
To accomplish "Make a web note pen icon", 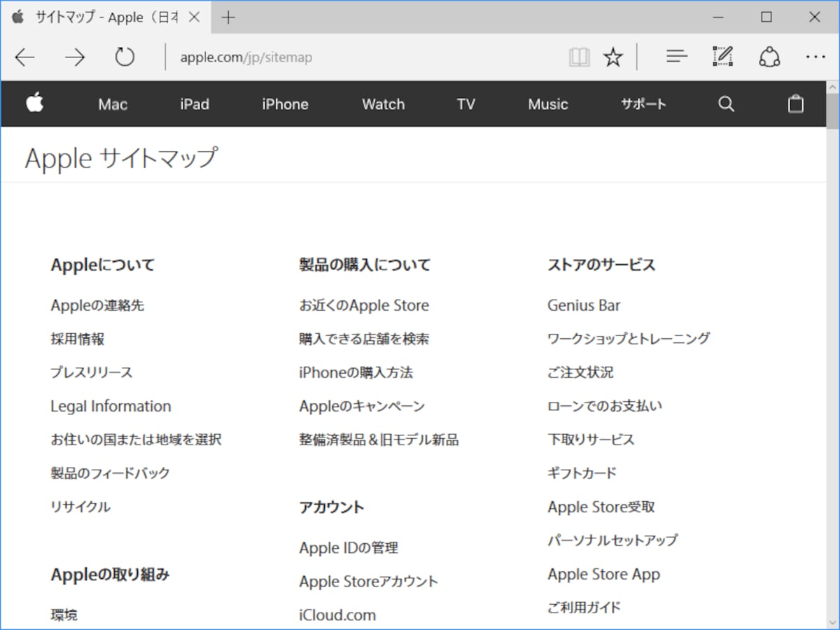I will point(722,57).
